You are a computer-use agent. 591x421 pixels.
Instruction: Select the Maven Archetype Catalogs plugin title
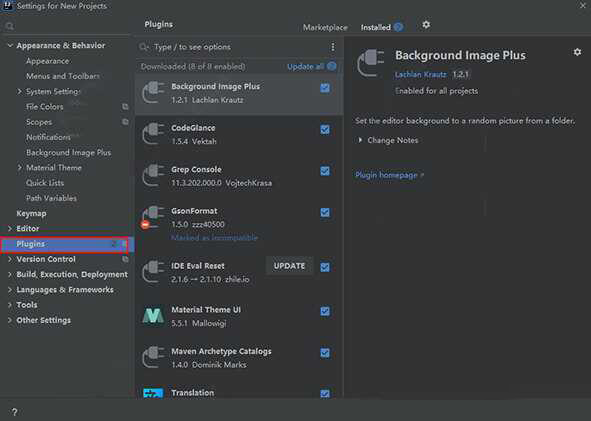(x=221, y=351)
